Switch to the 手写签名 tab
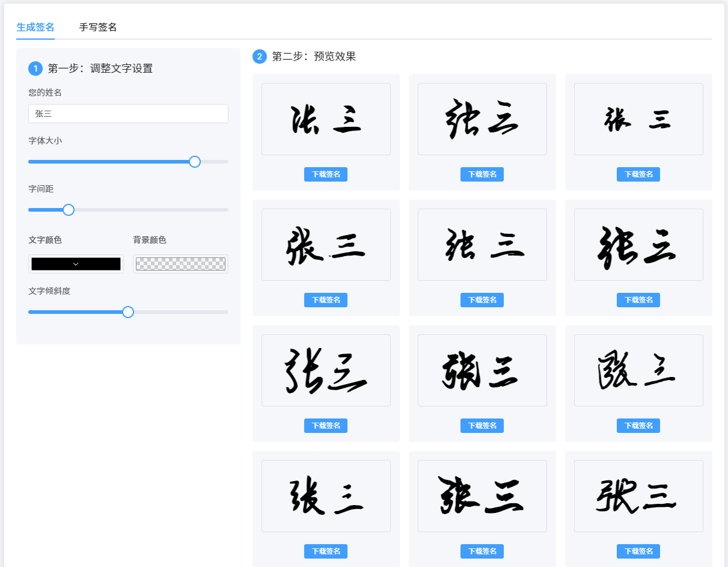 (x=98, y=27)
